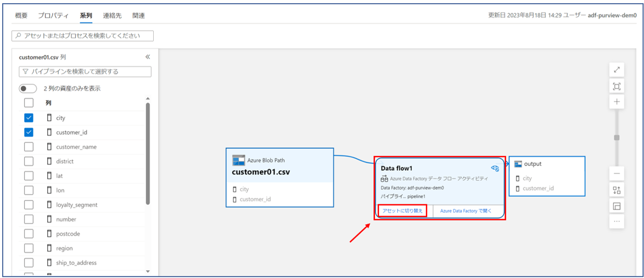The height and width of the screenshot is (278, 644).
Task: Click the zoom slider handle
Action: [x=617, y=137]
